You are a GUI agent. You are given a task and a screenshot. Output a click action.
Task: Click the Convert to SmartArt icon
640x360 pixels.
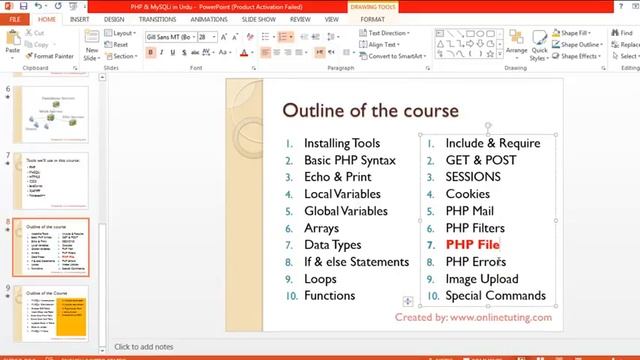363,56
